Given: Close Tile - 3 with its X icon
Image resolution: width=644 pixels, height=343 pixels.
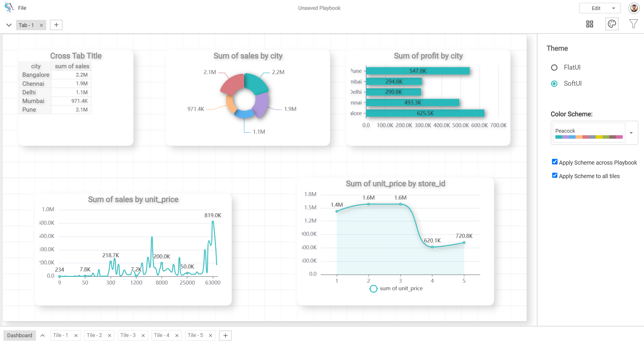Looking at the screenshot, I should (x=143, y=336).
